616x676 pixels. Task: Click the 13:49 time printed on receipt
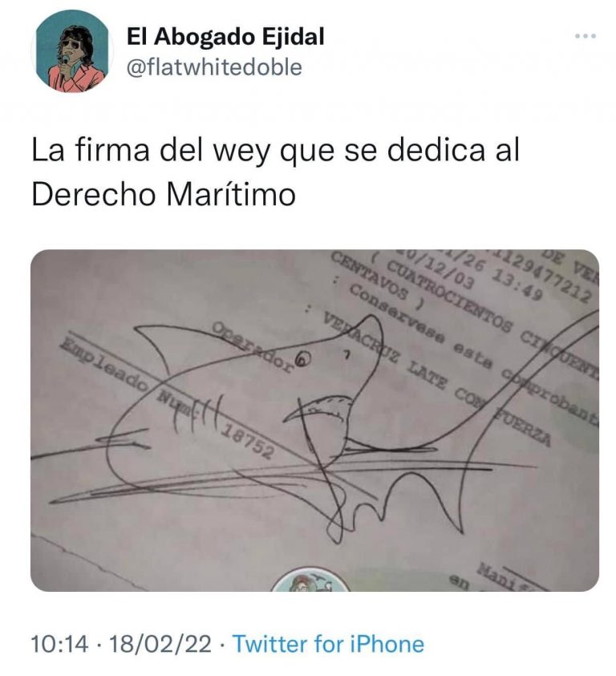(x=519, y=285)
